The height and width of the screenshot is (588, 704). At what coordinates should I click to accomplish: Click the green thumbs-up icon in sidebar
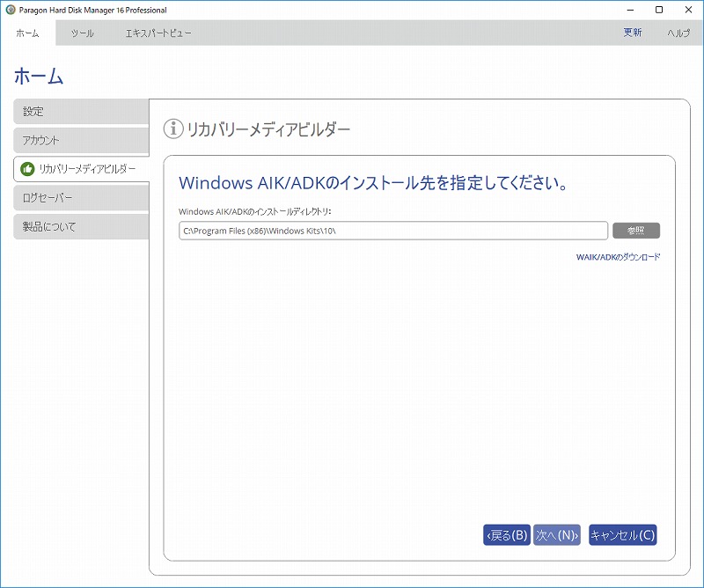(27, 169)
